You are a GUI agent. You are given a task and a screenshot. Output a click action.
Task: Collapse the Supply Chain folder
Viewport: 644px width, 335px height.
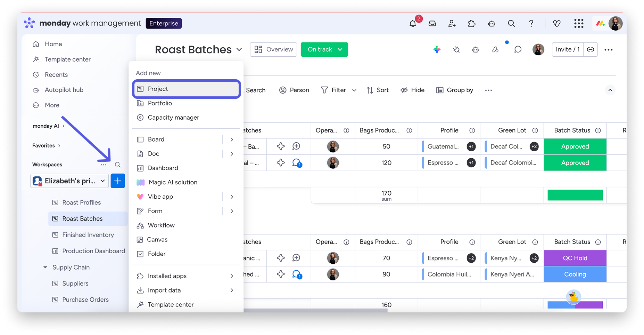tap(45, 268)
